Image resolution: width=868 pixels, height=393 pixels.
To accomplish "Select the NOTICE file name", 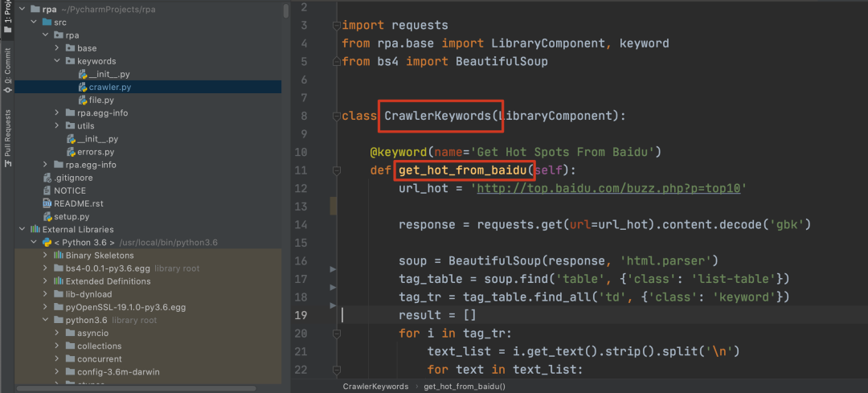I will [x=70, y=190].
